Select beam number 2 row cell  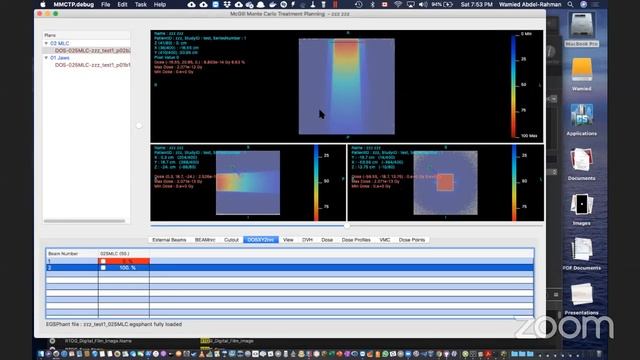click(x=72, y=268)
